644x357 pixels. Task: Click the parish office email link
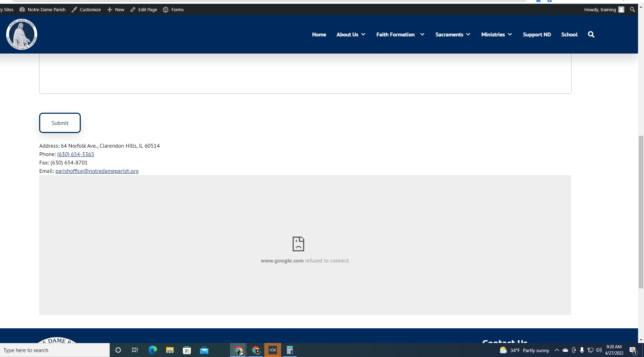pyautogui.click(x=97, y=171)
